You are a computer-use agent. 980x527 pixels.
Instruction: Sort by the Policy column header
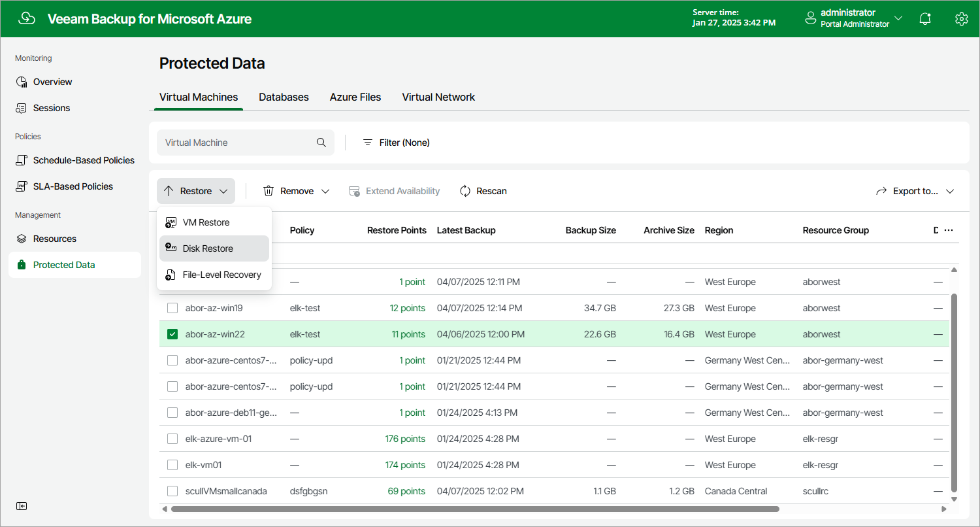(302, 230)
